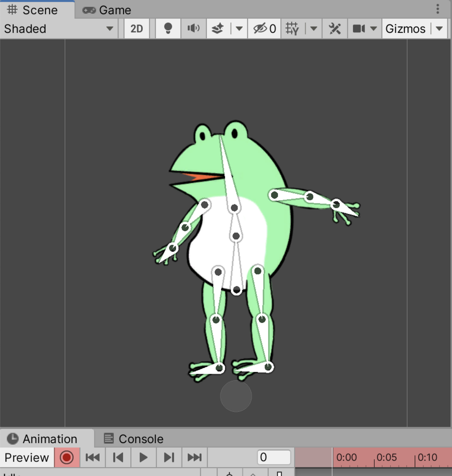Click the current frame number field

(274, 457)
